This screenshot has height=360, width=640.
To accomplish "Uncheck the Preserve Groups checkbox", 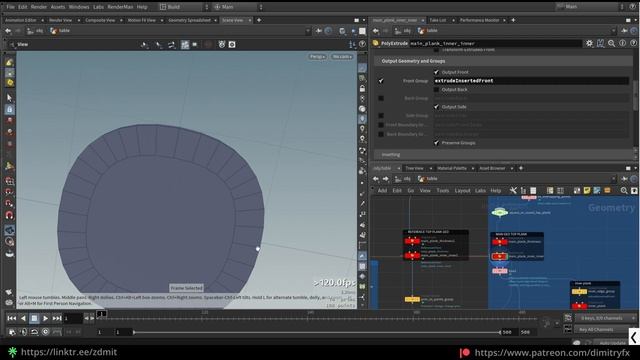I will click(x=436, y=143).
